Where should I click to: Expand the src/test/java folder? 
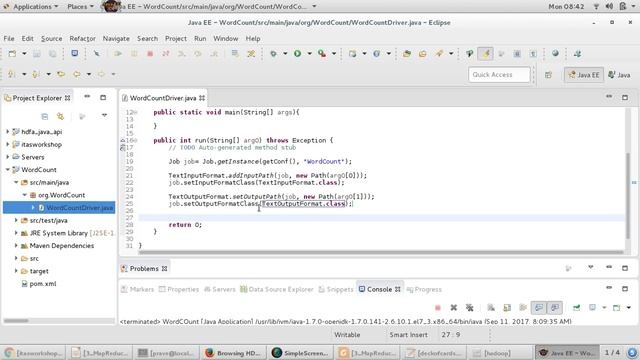[16, 220]
